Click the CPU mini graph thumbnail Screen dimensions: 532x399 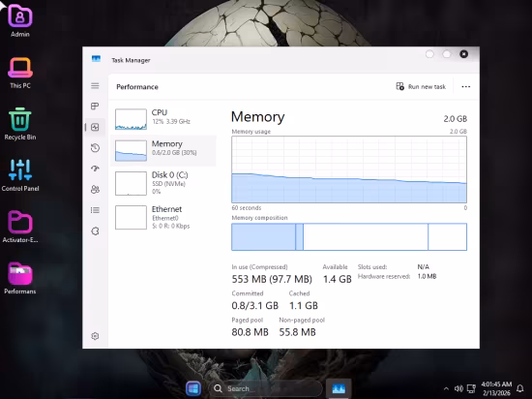[x=131, y=119]
